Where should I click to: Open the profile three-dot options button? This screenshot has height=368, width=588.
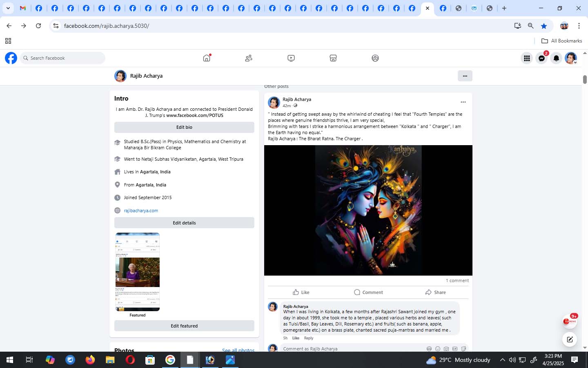pos(465,76)
